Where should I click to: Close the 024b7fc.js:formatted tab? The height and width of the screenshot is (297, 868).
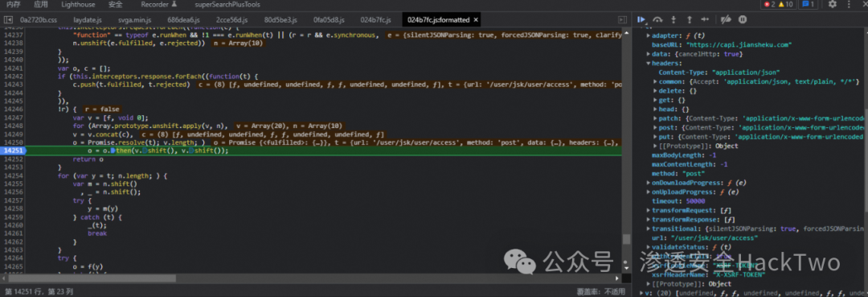[476, 20]
